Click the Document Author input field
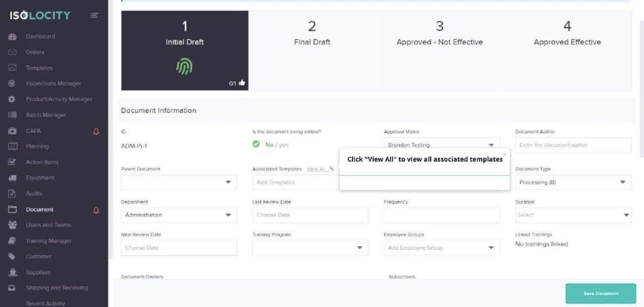This screenshot has width=644, height=307. (573, 145)
